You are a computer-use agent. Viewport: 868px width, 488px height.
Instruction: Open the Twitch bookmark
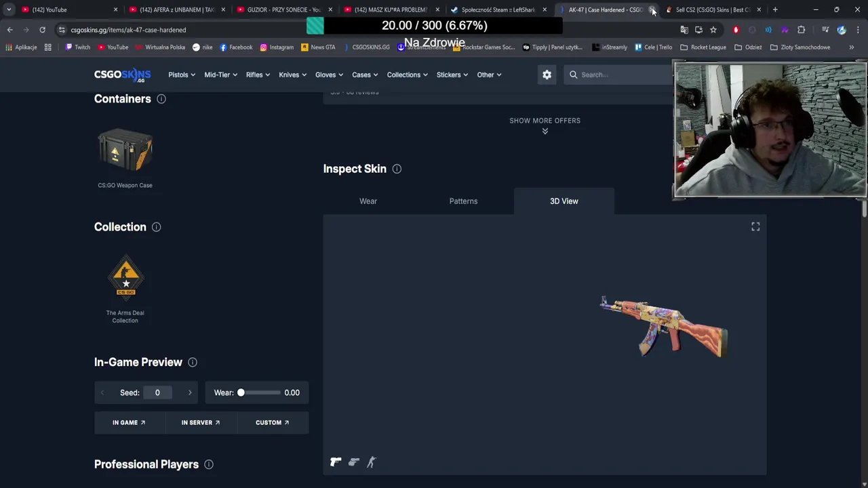click(78, 47)
